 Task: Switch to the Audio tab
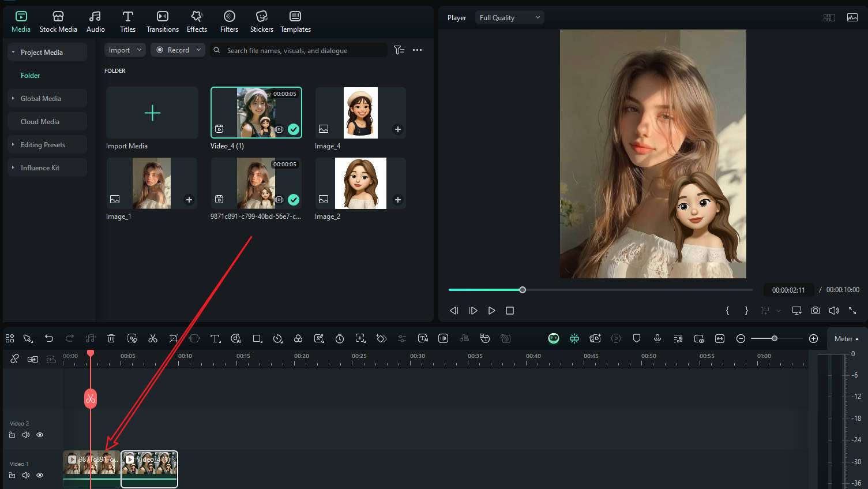pyautogui.click(x=96, y=21)
